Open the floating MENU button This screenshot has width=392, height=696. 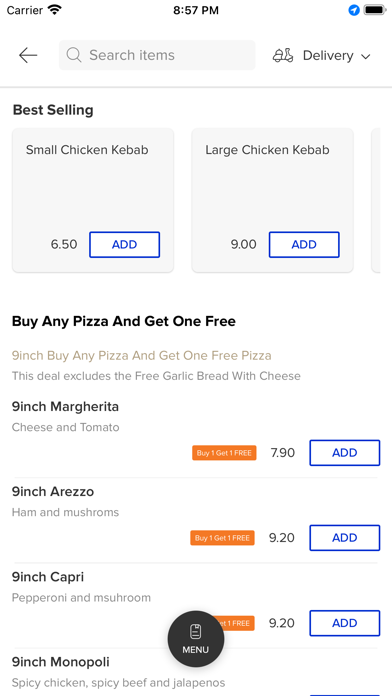[x=196, y=639]
